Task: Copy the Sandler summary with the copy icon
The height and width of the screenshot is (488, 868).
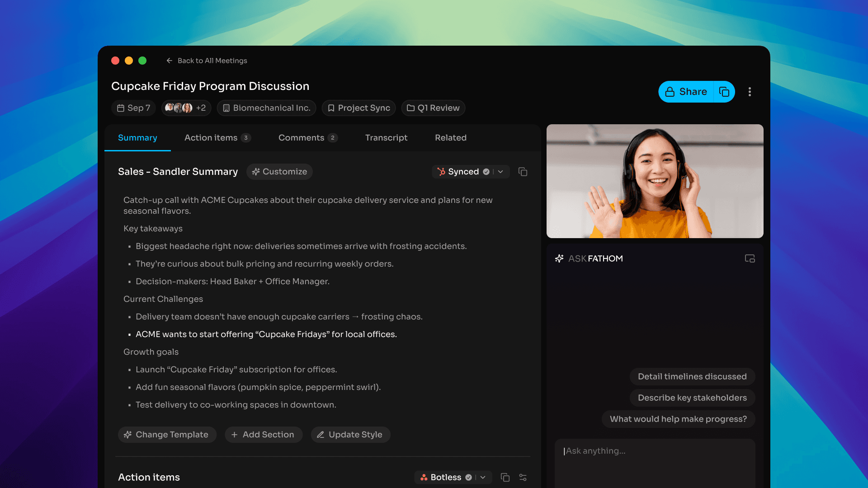Action: coord(523,172)
